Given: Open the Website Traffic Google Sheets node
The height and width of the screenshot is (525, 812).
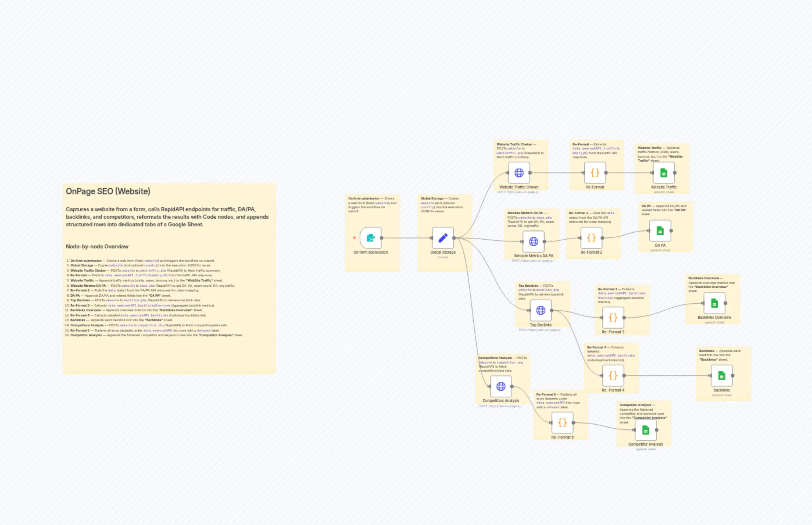Looking at the screenshot, I should click(x=663, y=173).
